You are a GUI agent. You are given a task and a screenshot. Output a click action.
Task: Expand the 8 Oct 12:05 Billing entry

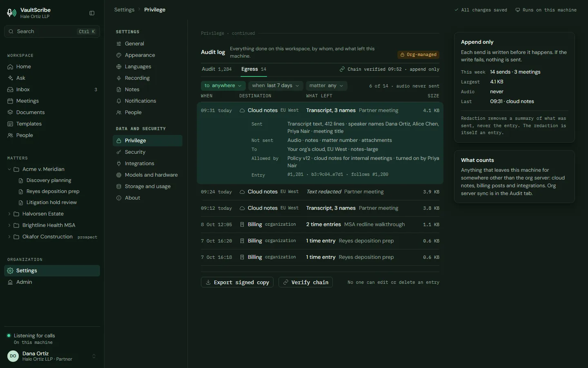tap(320, 224)
